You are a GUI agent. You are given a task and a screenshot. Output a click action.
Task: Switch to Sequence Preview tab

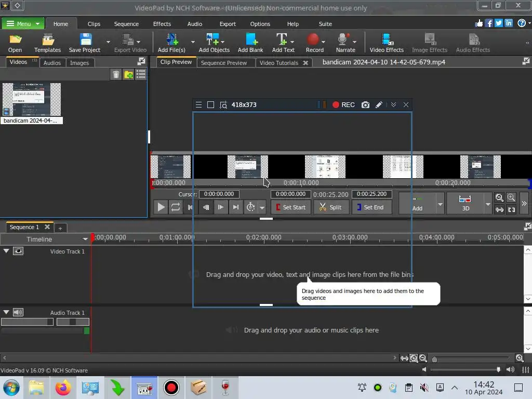(224, 63)
